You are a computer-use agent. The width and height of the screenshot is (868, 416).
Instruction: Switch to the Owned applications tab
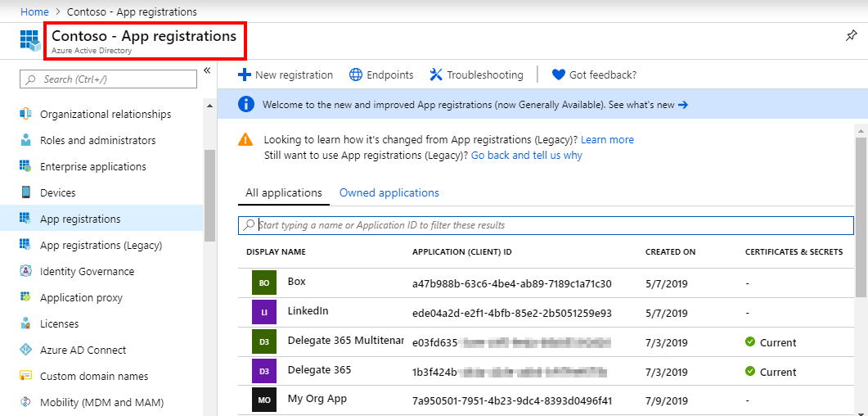pos(389,193)
